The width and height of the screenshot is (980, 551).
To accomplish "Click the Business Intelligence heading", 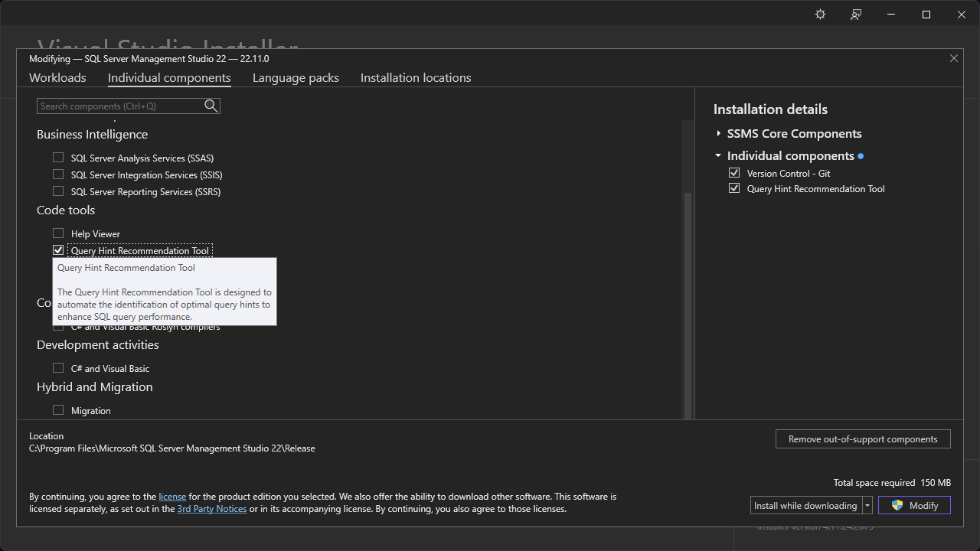I will click(x=92, y=134).
